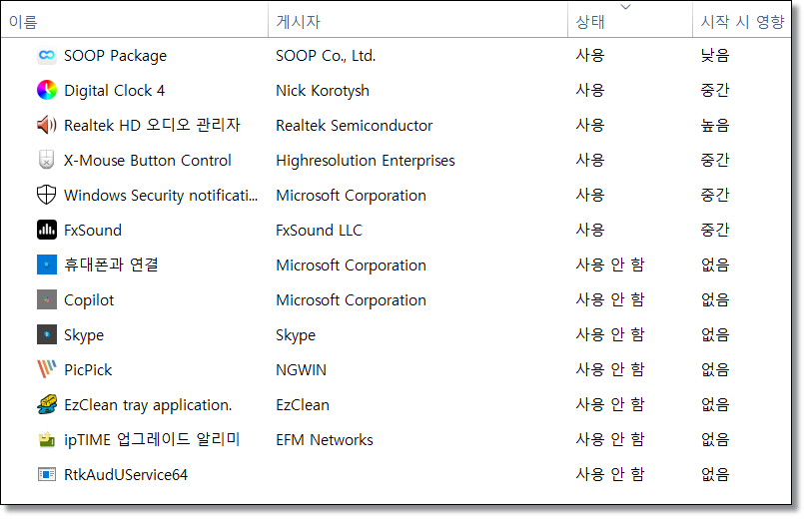Click the Copilot gray icon

point(47,299)
